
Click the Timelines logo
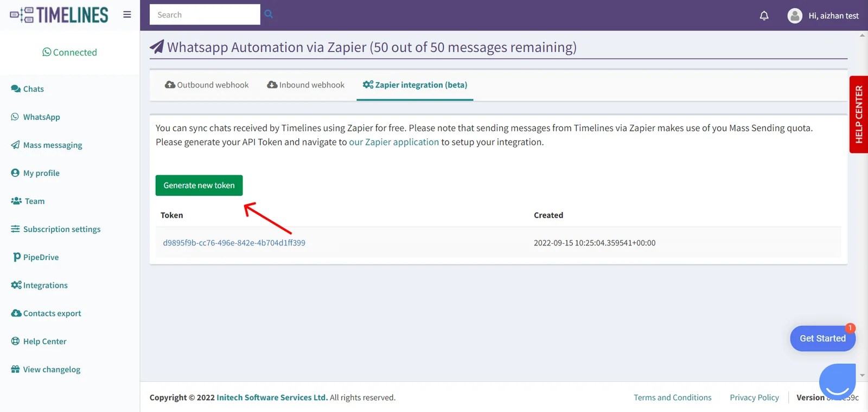59,15
